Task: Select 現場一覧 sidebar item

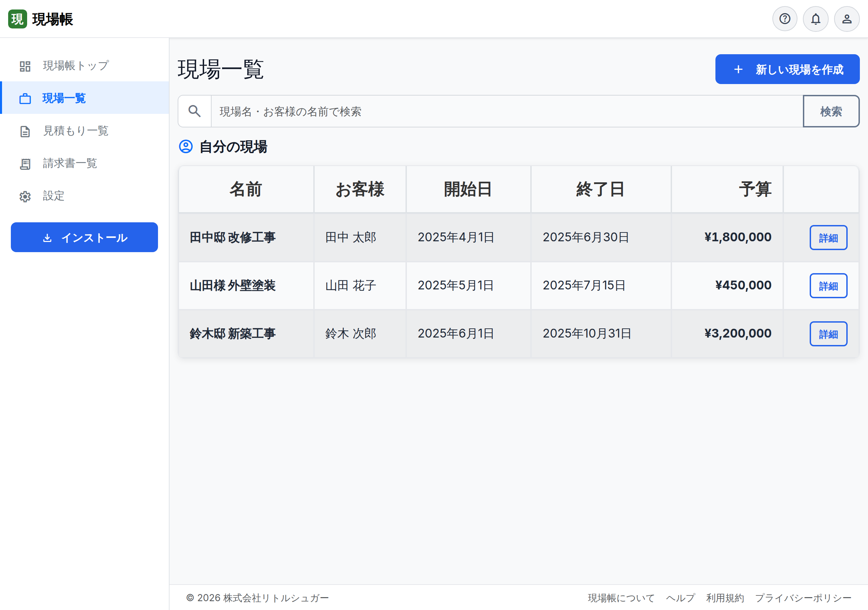Action: click(85, 98)
